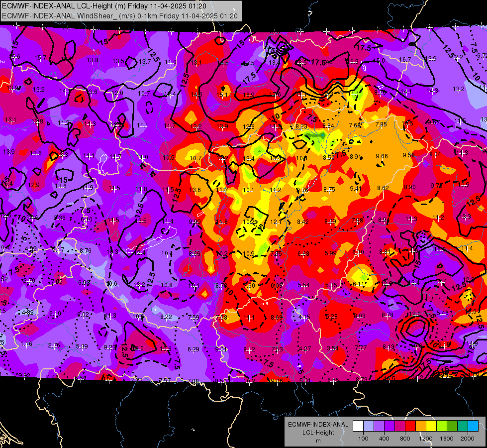Click the dark green legend swatch
This screenshot has width=487, height=448.
point(452,426)
